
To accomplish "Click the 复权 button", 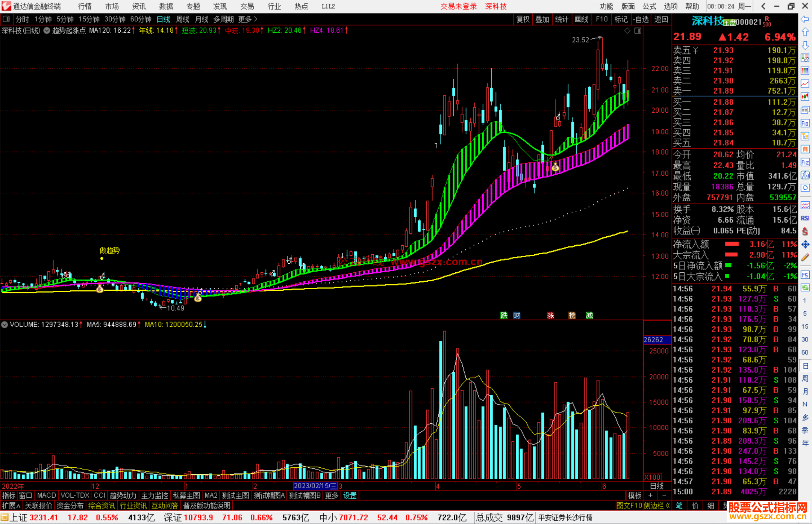I will [x=523, y=19].
